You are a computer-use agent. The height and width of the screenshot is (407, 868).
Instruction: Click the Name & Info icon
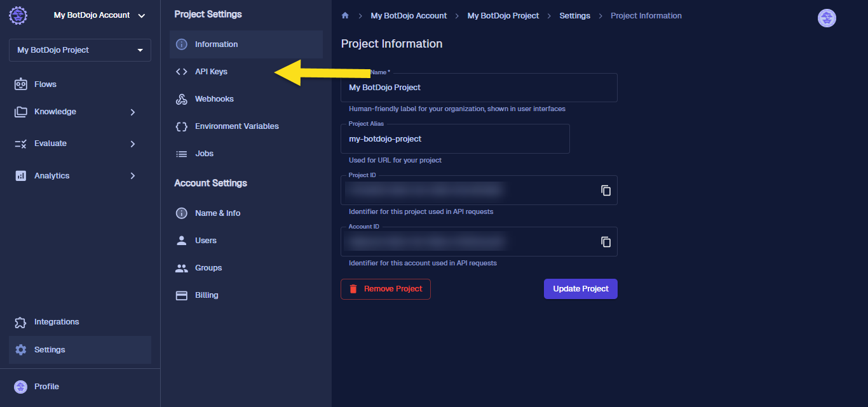pos(182,213)
